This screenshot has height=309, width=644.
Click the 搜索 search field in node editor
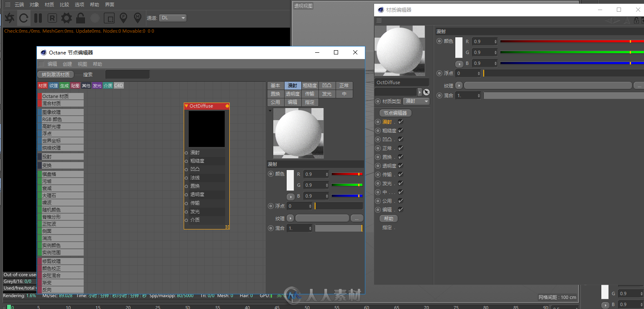click(x=127, y=75)
